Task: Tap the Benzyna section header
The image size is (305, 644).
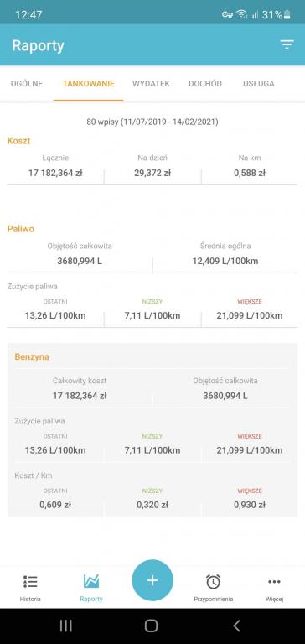Action: click(32, 356)
